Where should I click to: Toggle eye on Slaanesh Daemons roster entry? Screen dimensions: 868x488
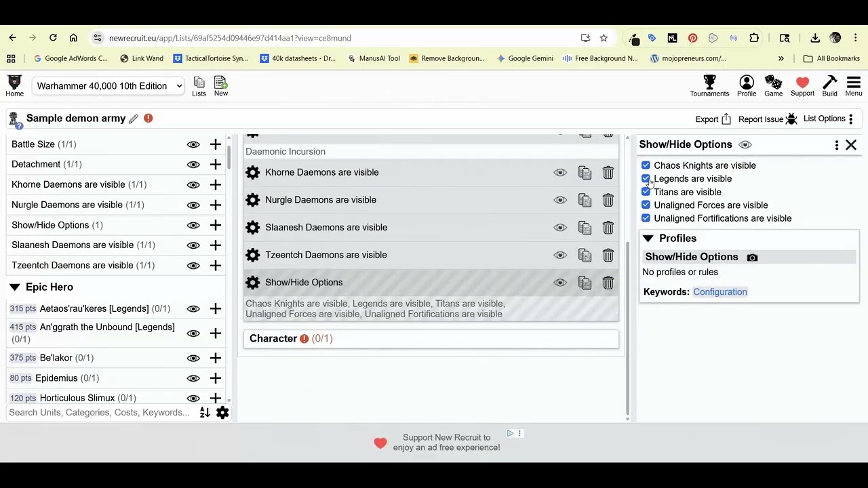560,228
